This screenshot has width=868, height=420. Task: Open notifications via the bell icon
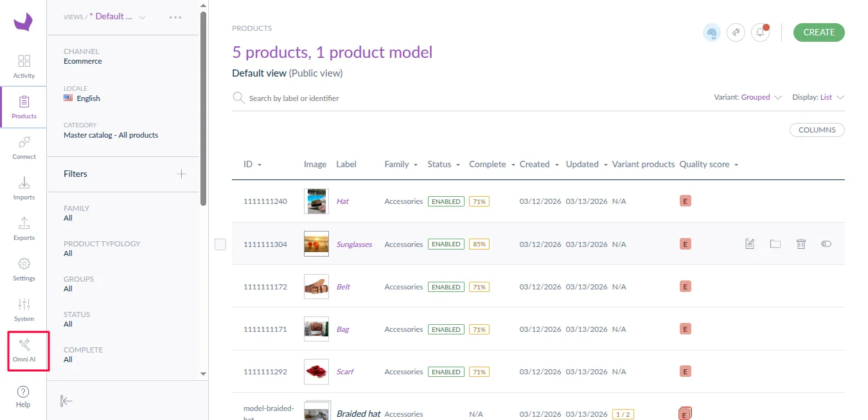pos(760,32)
